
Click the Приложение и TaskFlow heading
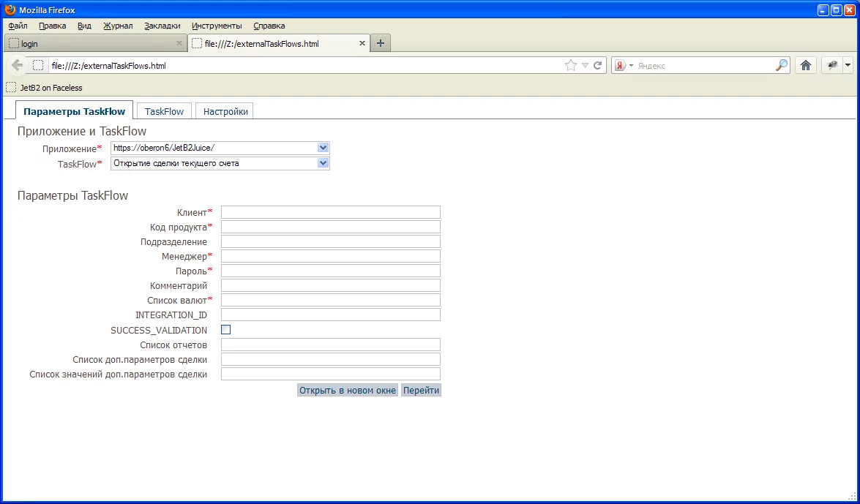pos(82,131)
